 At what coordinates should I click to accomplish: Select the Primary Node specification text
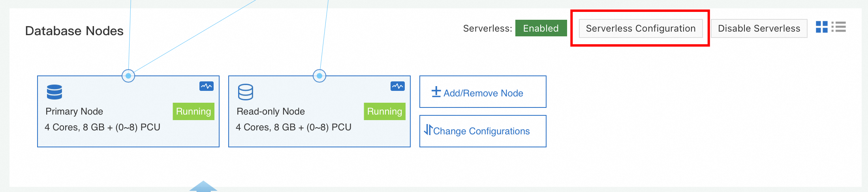click(x=103, y=127)
